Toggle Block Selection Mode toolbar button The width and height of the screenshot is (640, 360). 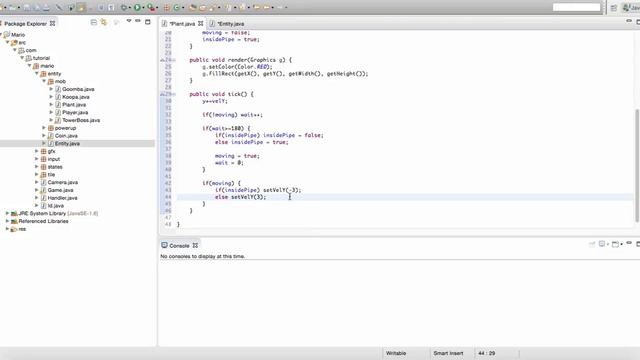click(x=101, y=7)
